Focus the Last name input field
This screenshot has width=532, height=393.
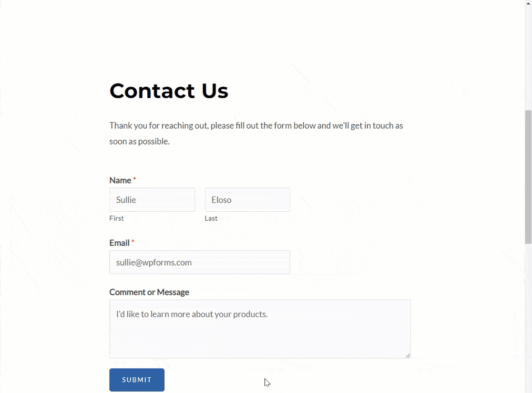coord(247,200)
